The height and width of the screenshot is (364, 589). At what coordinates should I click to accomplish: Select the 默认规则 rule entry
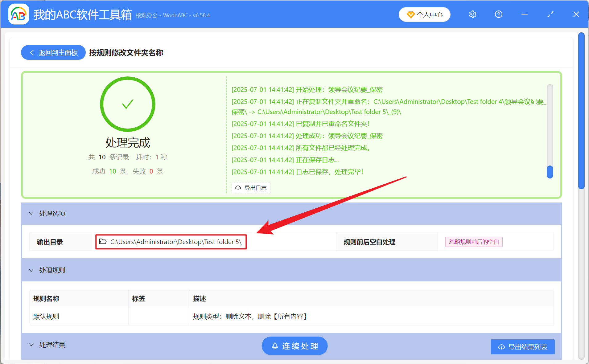(x=46, y=316)
